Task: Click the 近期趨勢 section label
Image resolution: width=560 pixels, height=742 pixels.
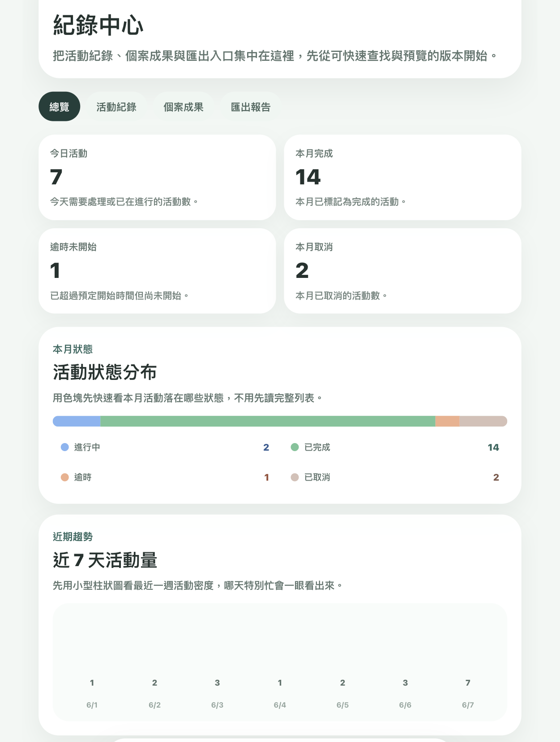Action: click(73, 537)
